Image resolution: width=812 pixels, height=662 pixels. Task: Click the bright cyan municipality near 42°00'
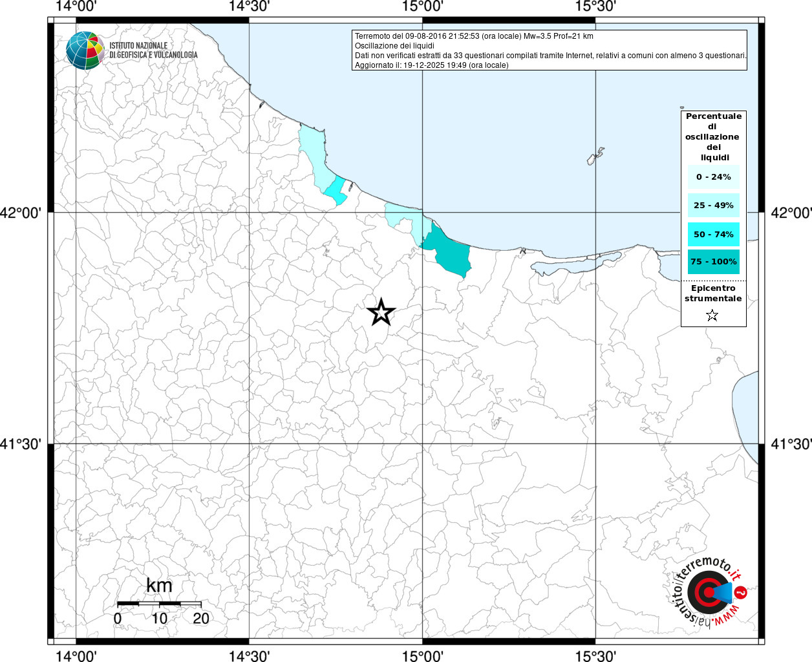tap(336, 191)
